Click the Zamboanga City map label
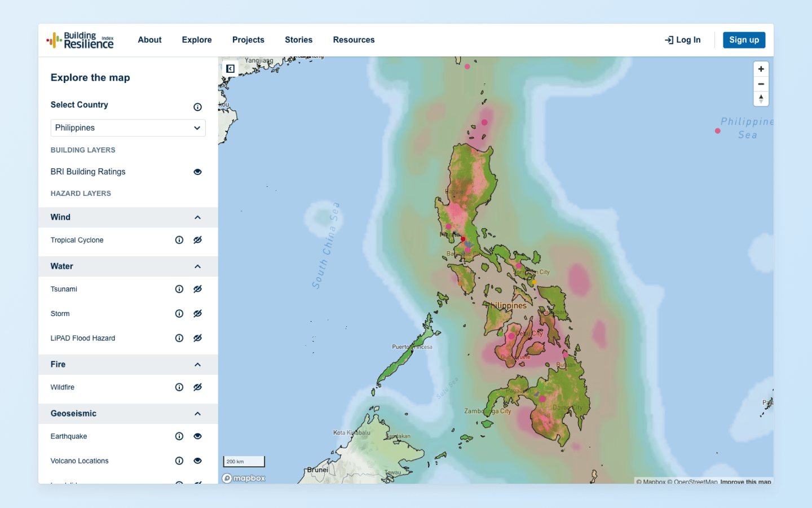The image size is (812, 508). 487,411
